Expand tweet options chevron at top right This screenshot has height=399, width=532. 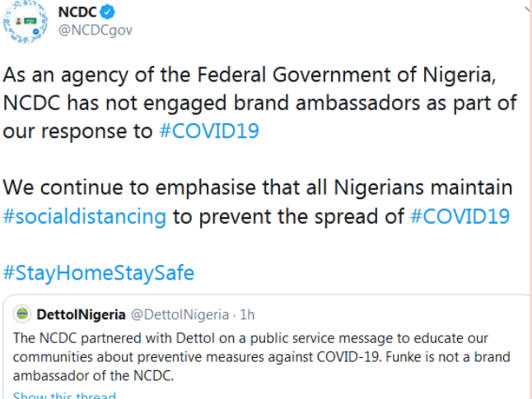[528, 7]
